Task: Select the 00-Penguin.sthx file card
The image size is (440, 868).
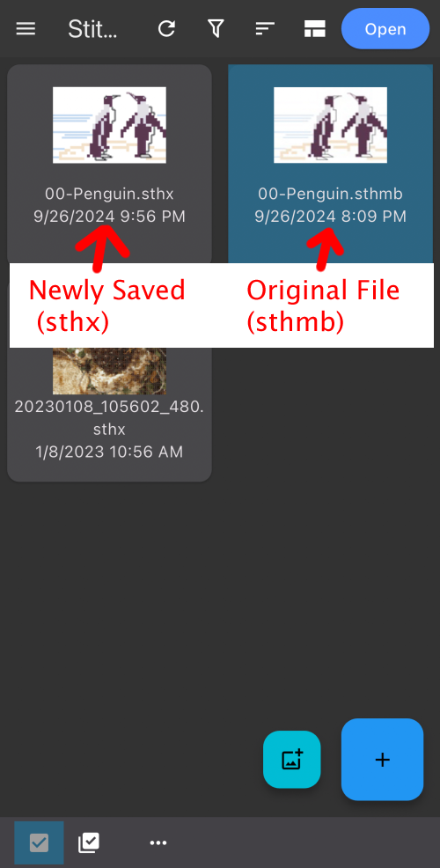Action: 110,165
